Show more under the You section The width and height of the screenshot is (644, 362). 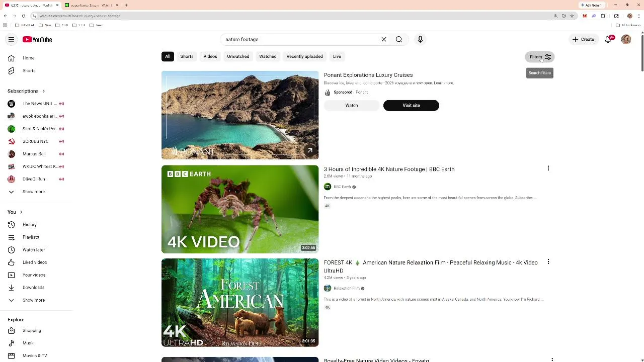click(36, 300)
